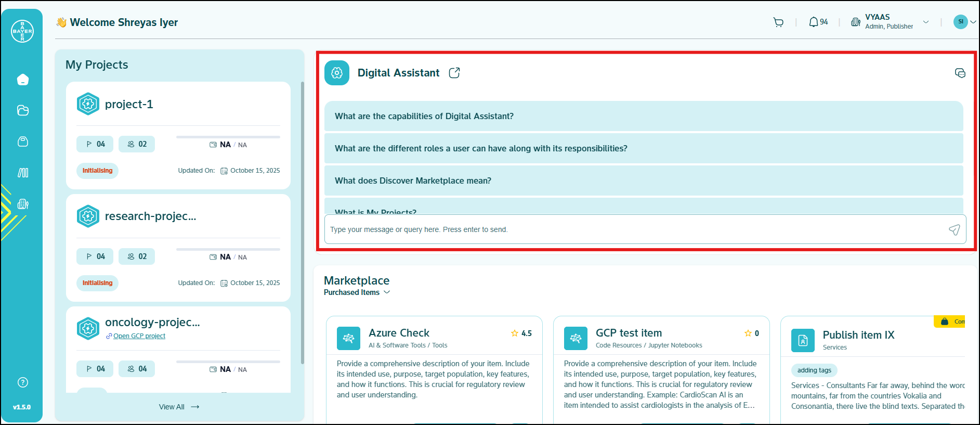Image resolution: width=980 pixels, height=425 pixels.
Task: Click the message input field
Action: pos(634,229)
